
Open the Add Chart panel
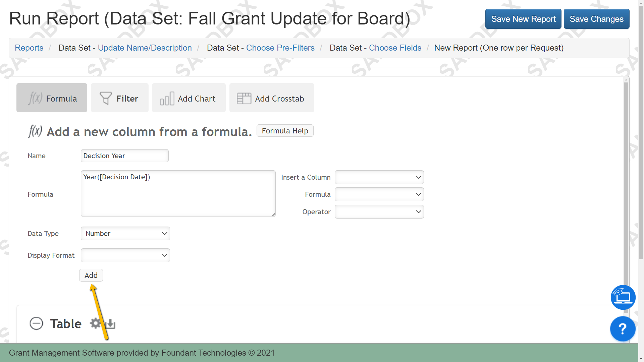point(189,98)
